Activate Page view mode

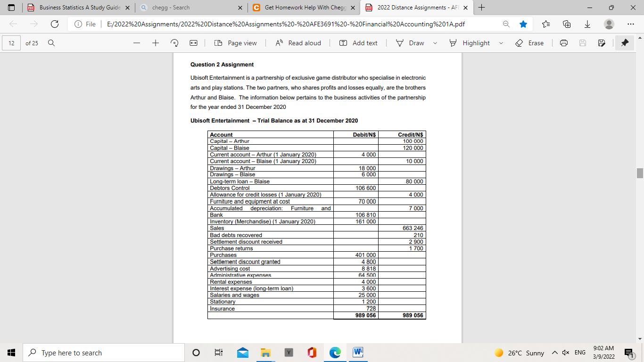[x=236, y=43]
